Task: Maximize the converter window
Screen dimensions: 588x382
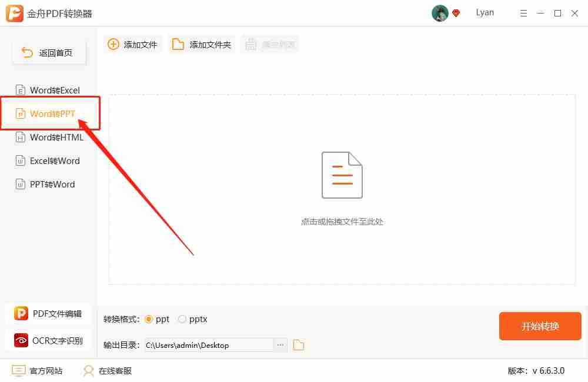Action: click(557, 14)
